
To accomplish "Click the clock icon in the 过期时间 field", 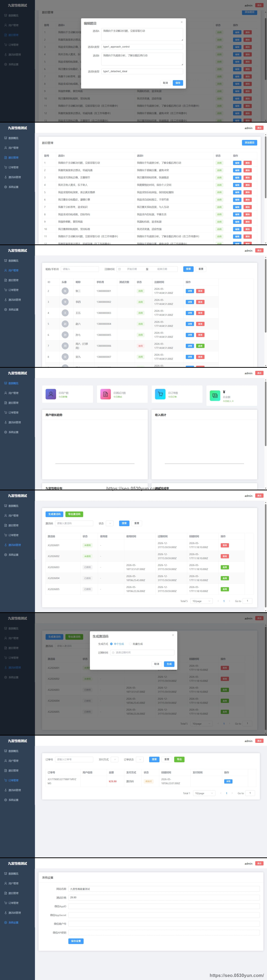I will [113, 652].
